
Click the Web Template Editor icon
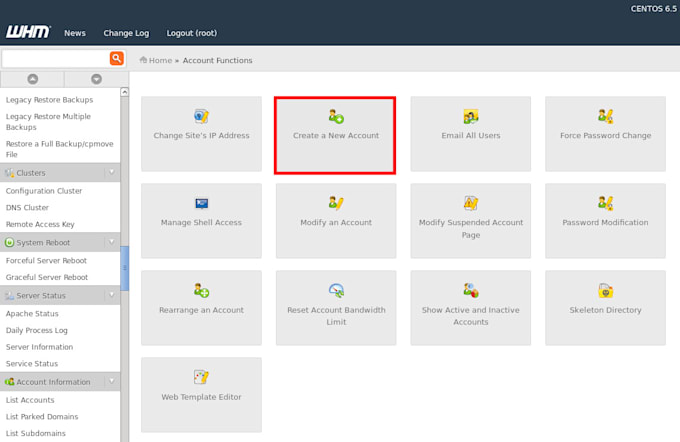(x=202, y=377)
